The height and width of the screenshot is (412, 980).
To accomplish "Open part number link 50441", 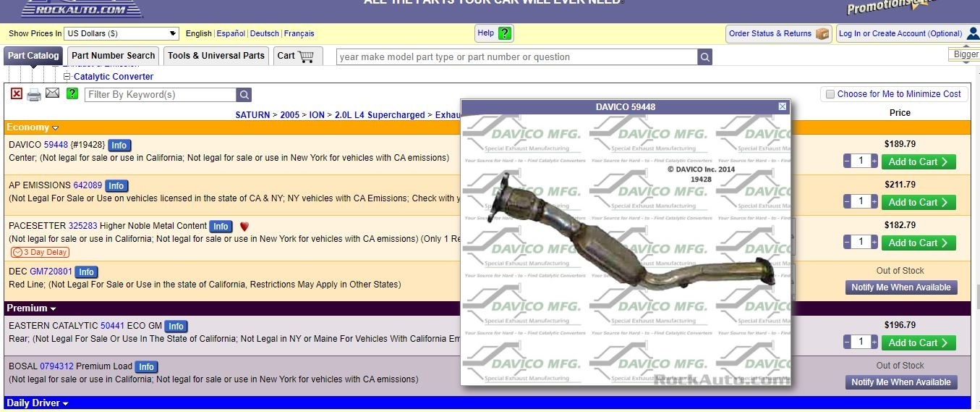I will tap(112, 326).
